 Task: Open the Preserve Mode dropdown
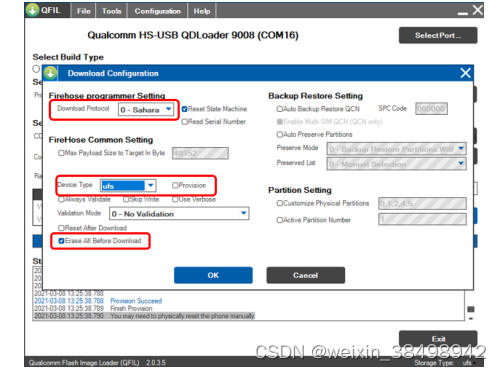(x=396, y=149)
